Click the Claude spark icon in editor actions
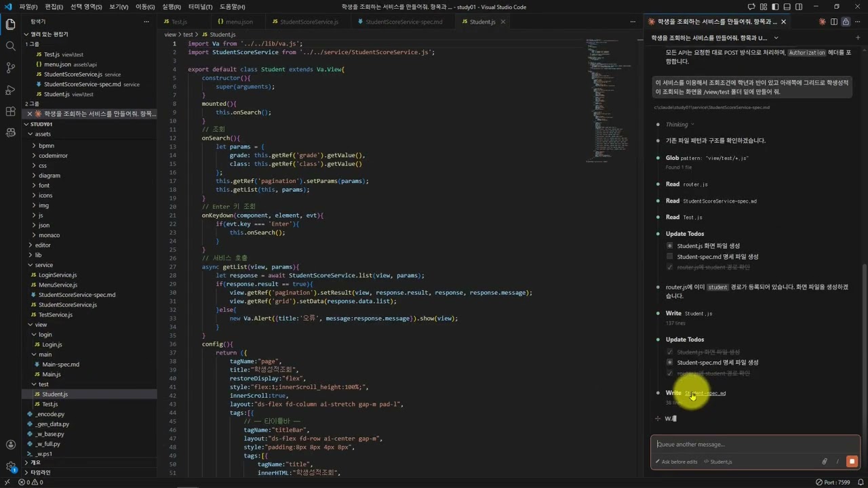This screenshot has height=488, width=868. click(x=823, y=22)
